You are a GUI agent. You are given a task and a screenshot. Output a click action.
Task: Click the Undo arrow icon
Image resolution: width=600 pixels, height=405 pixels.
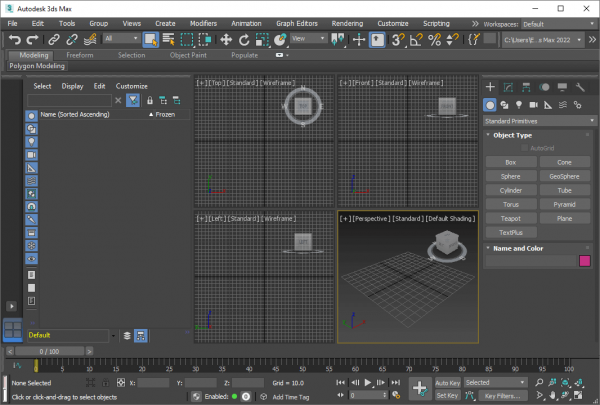tap(15, 39)
